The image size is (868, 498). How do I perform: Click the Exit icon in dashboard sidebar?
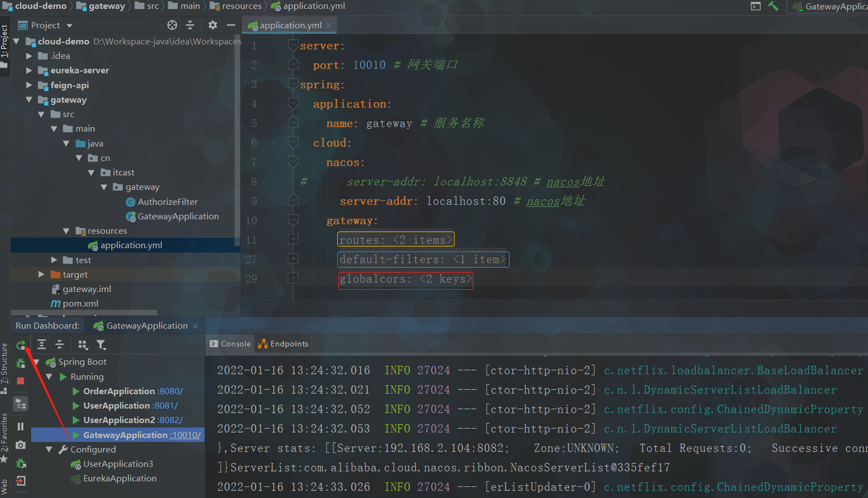pos(21,481)
